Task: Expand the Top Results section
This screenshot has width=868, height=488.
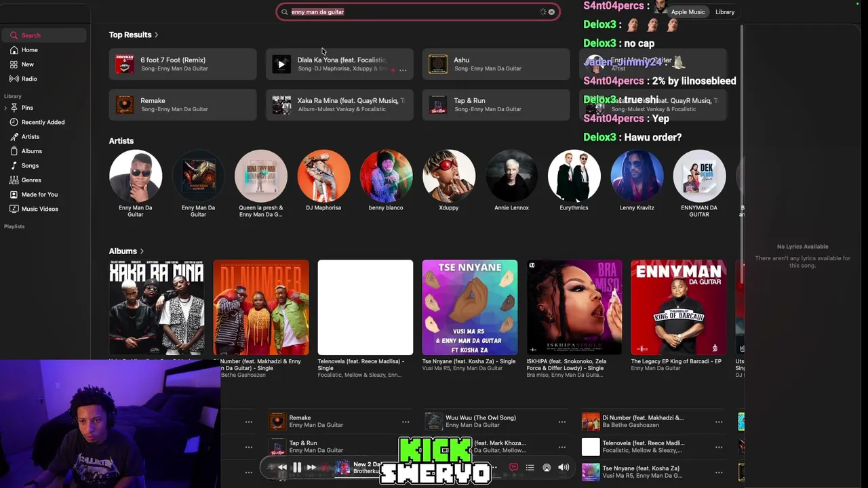Action: point(134,35)
